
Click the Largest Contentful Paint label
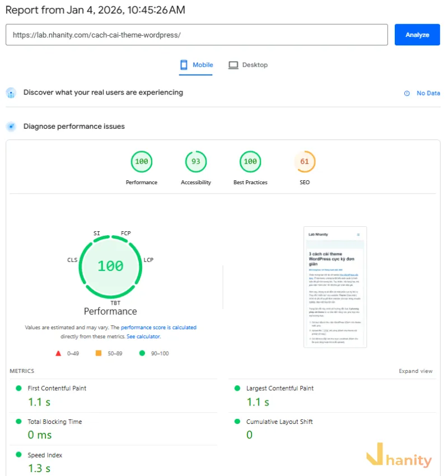[x=280, y=388]
